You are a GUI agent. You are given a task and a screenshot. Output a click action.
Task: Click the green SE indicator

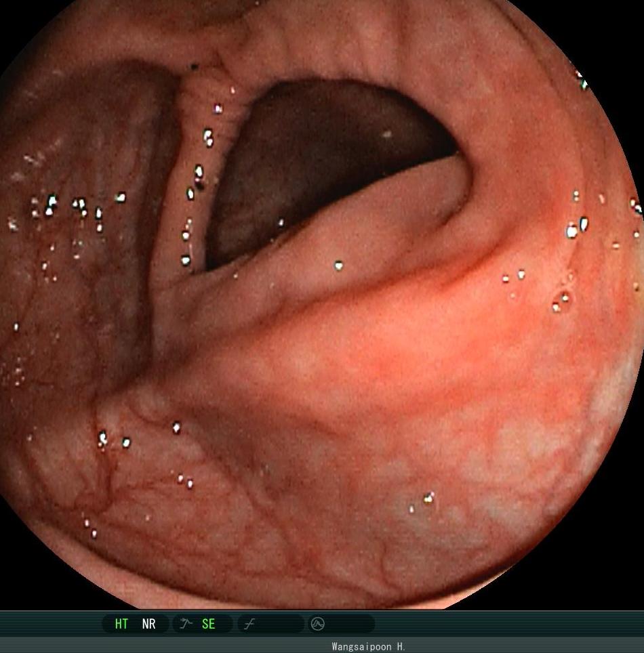coord(208,624)
